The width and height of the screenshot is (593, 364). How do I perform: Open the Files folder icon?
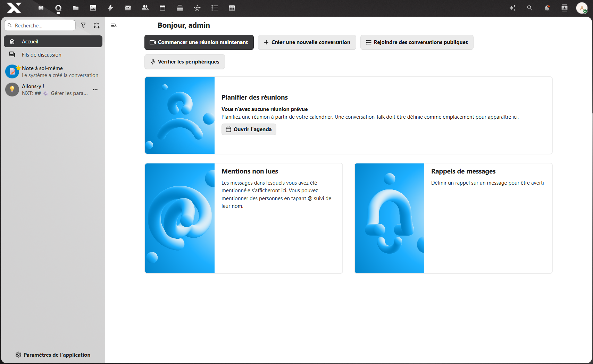(x=76, y=8)
